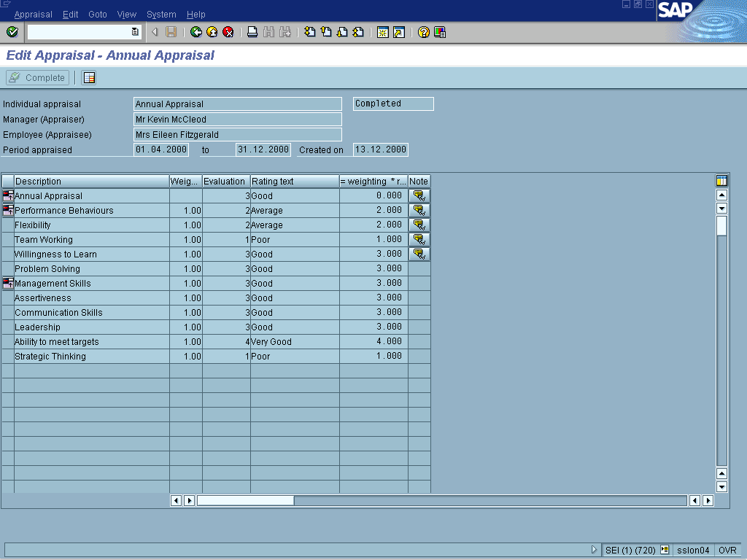Click the select-all corner cell of table
Screen dimensions: 747x560
[8, 182]
